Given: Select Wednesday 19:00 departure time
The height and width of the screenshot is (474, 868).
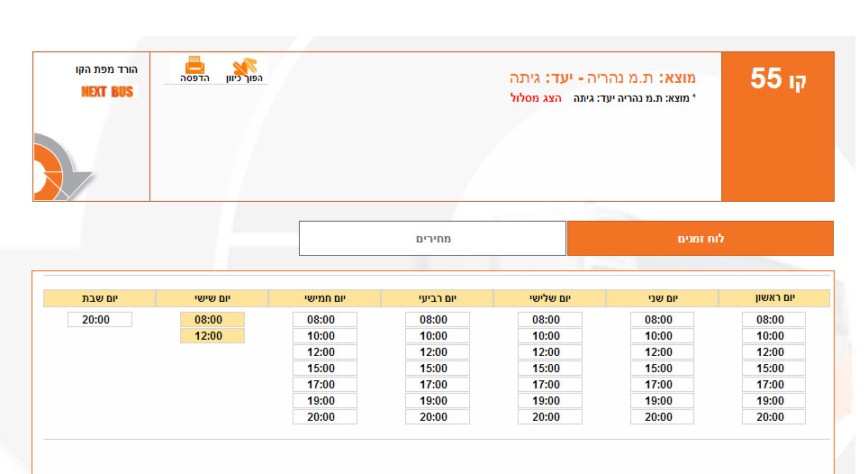Looking at the screenshot, I should point(437,401).
